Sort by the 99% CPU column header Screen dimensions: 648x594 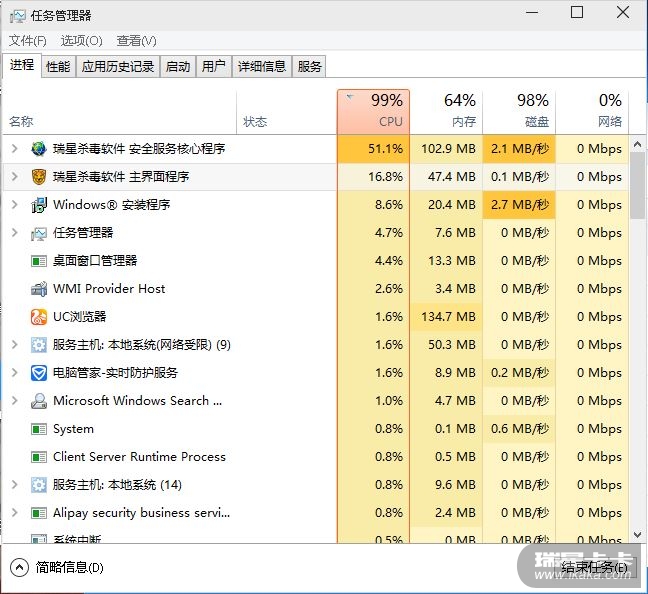(x=373, y=112)
